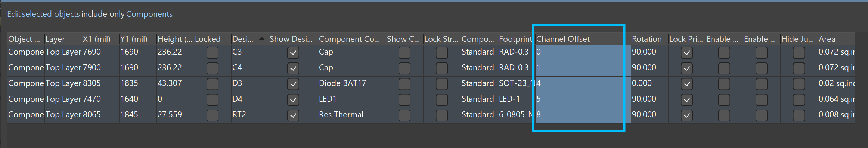Open the Components filter link
This screenshot has height=148, width=868.
[x=149, y=14]
